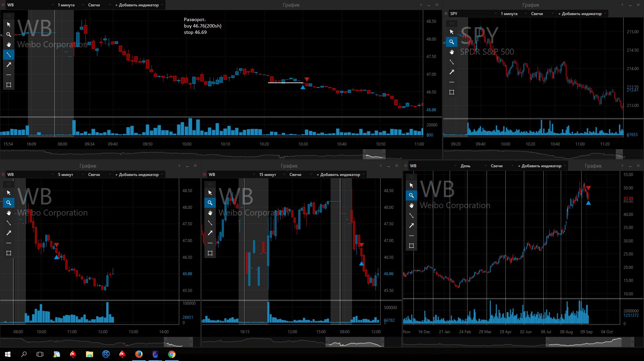Select line drawing tool in WB 1-minute chart
Viewport: 644px width, 361px height.
coord(9,55)
